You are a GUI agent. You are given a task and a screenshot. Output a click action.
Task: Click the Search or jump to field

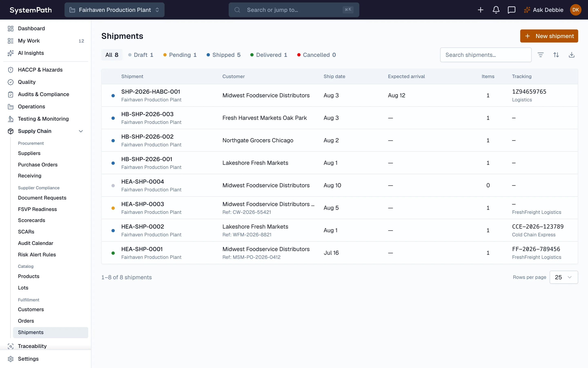(x=294, y=10)
